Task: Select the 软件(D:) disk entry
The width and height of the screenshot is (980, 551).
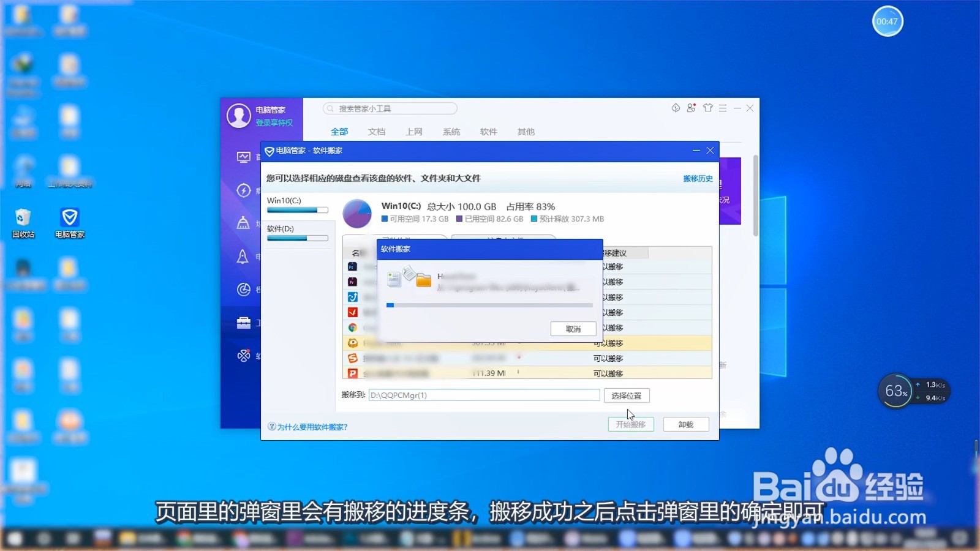Action: coord(298,233)
